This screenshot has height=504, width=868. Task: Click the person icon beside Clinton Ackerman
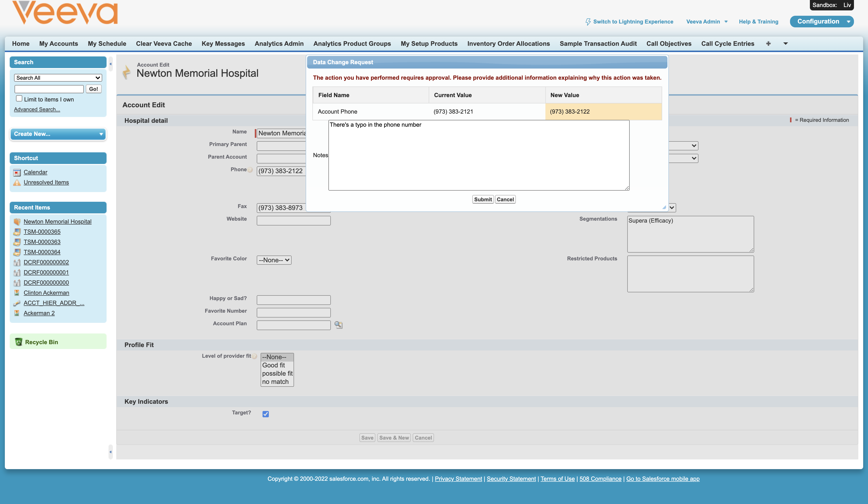click(17, 293)
